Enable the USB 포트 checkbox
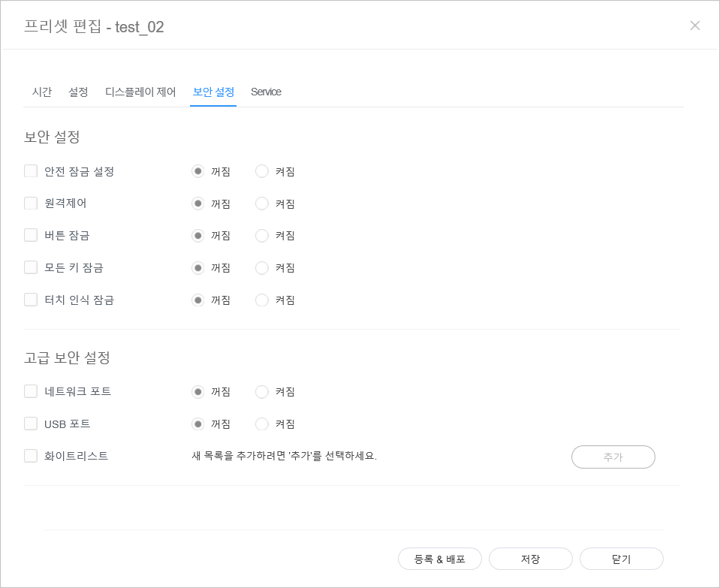The image size is (720, 588). pyautogui.click(x=31, y=424)
